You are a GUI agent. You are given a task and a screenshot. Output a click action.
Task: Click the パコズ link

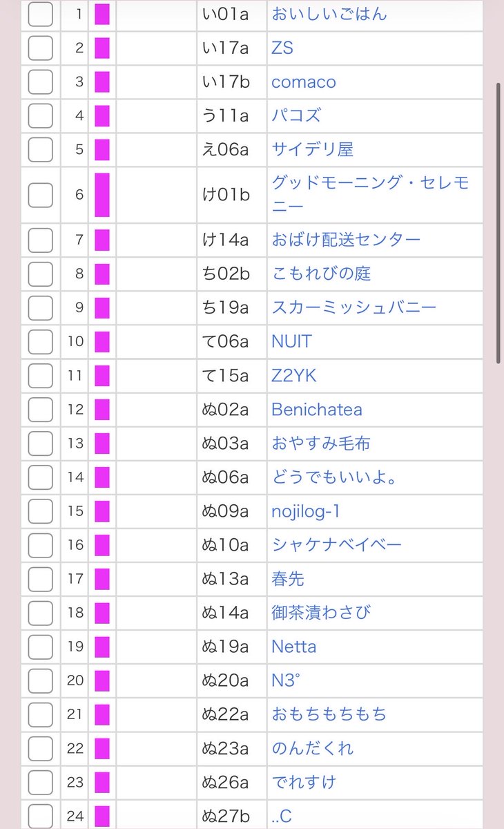tap(296, 115)
